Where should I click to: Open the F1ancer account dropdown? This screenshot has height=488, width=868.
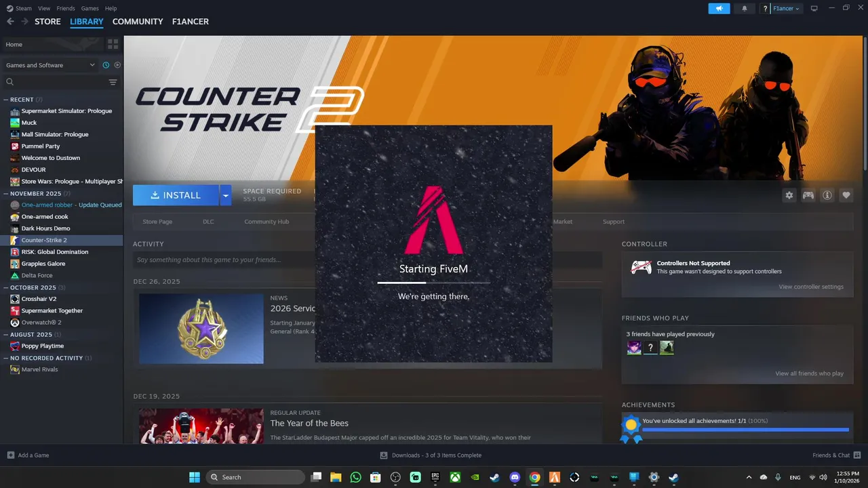[787, 8]
